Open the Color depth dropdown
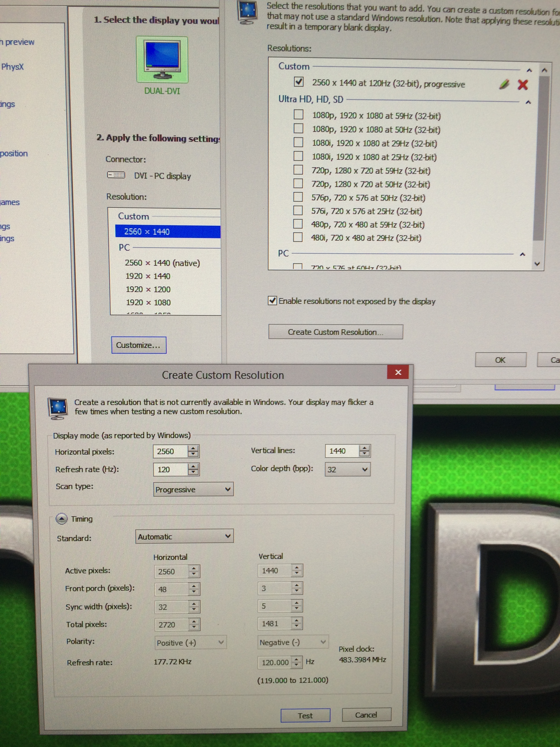 tap(347, 469)
